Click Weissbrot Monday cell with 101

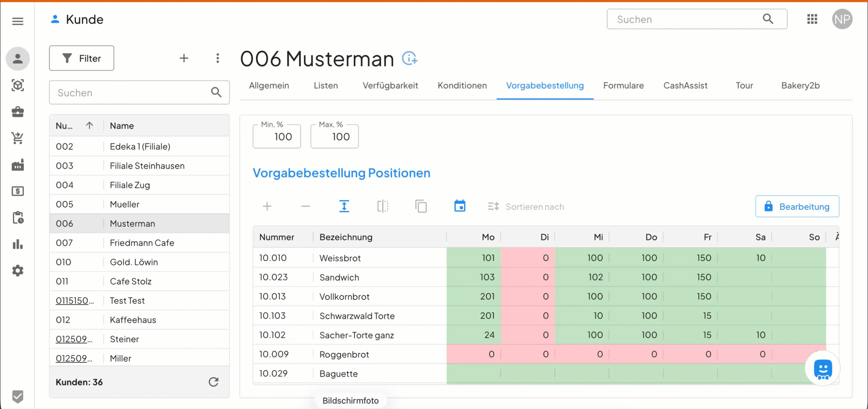point(474,258)
